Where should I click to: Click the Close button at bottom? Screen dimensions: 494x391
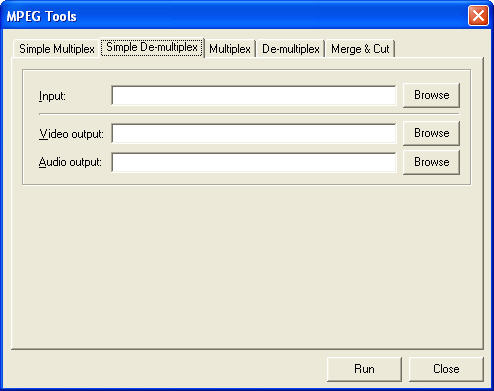[x=446, y=369]
